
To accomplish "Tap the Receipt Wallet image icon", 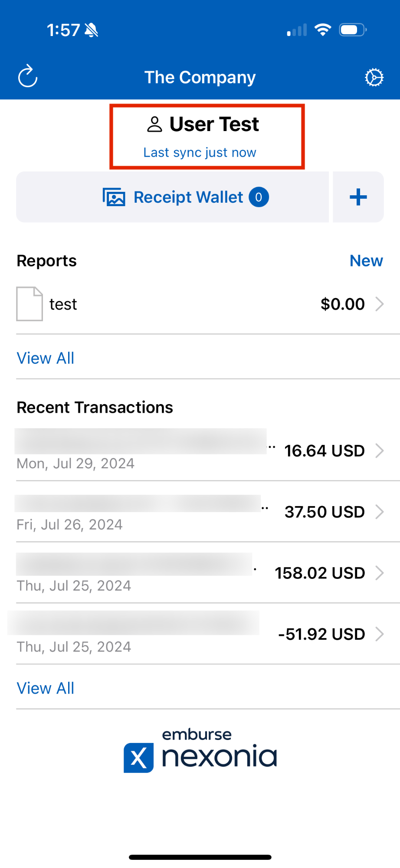I will (114, 197).
